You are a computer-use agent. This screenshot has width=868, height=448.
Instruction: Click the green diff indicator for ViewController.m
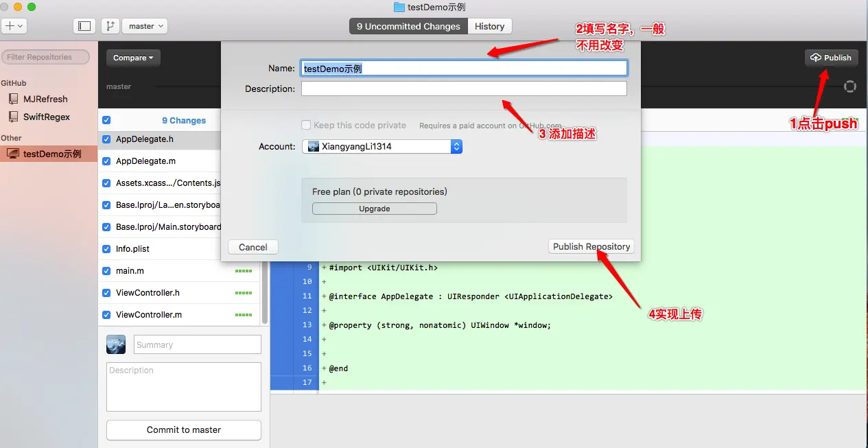(x=244, y=315)
